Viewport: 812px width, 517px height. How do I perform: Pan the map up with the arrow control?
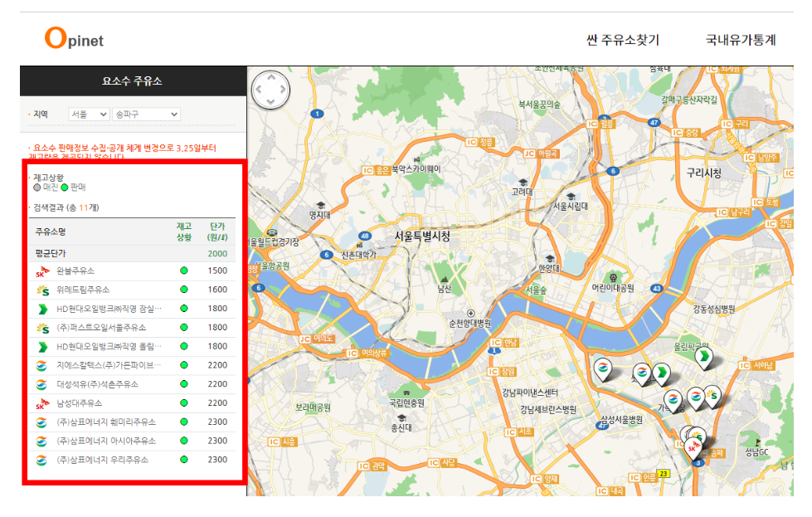pos(271,77)
